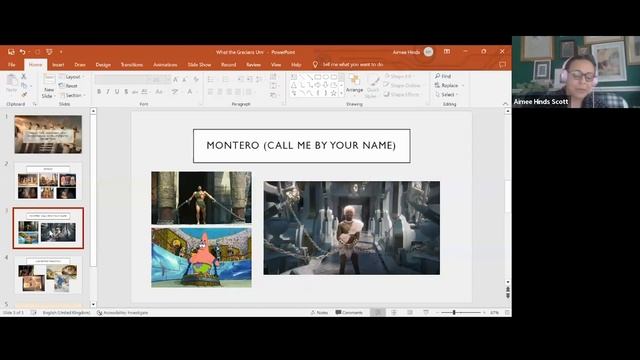This screenshot has height=360, width=640.
Task: Click the Arrange button
Action: pos(354,84)
